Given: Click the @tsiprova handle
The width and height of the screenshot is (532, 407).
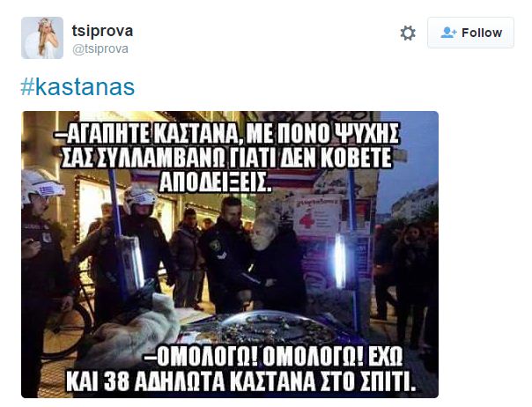Looking at the screenshot, I should 100,48.
